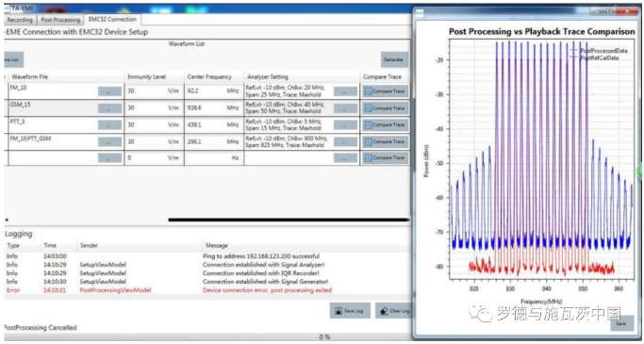Image resolution: width=644 pixels, height=344 pixels.
Task: Click the Save Log disk icon
Action: point(339,311)
